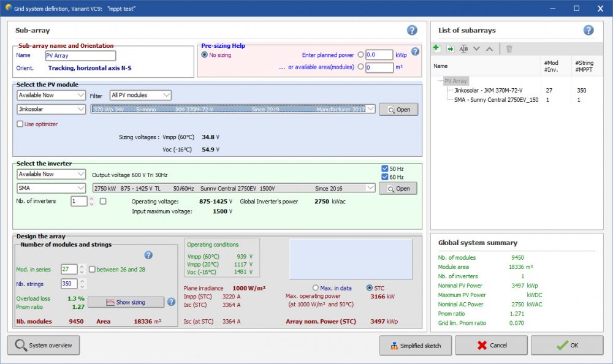Open the SMA inverter manufacturer dropdown
The width and height of the screenshot is (613, 364).
(x=51, y=188)
